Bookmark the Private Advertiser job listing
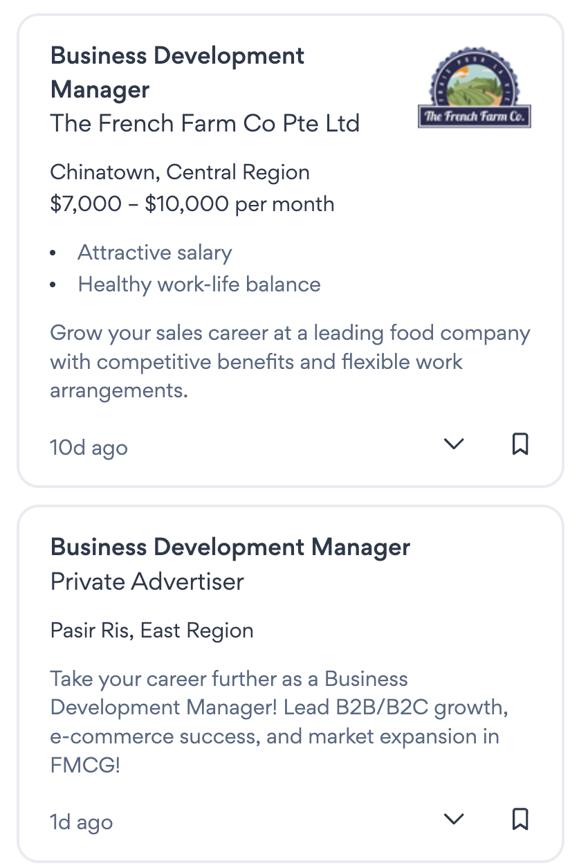Image resolution: width=588 pixels, height=868 pixels. point(520,820)
